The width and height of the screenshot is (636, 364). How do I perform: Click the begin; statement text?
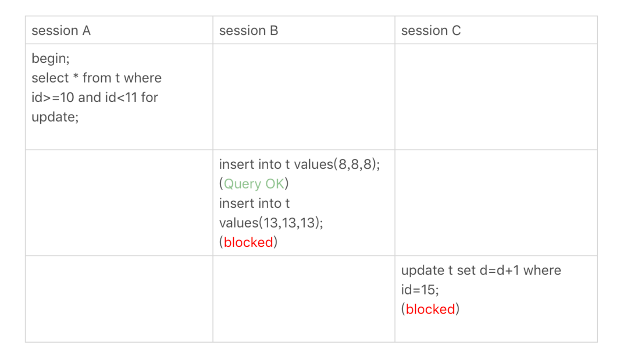click(x=51, y=58)
